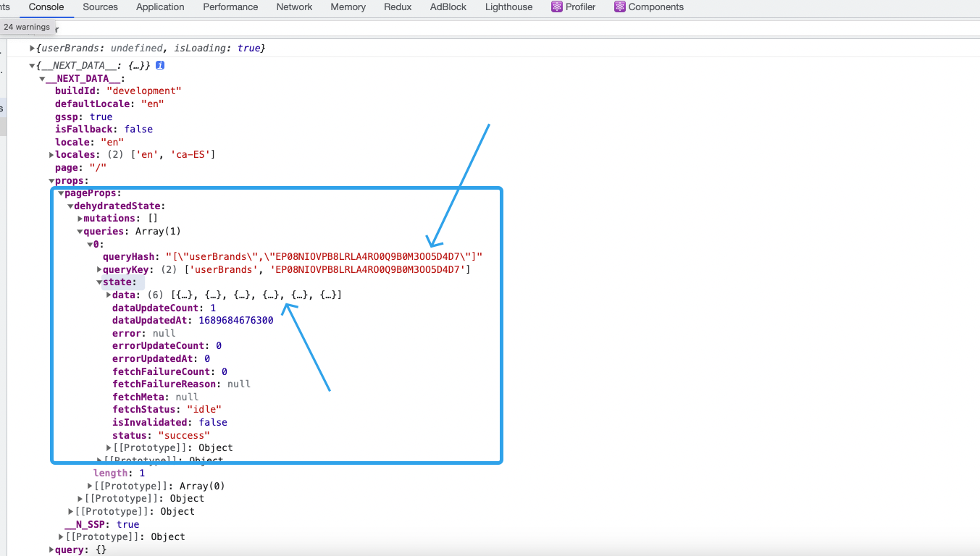Open the React Profiler panel icon
This screenshot has height=556, width=980.
557,7
